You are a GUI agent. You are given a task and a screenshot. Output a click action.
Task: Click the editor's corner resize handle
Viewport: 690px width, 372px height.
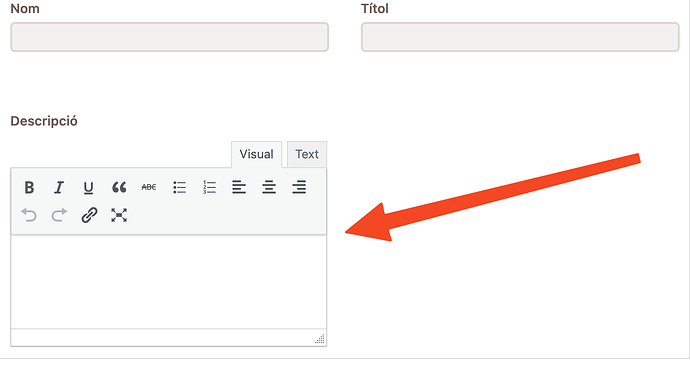pyautogui.click(x=320, y=339)
